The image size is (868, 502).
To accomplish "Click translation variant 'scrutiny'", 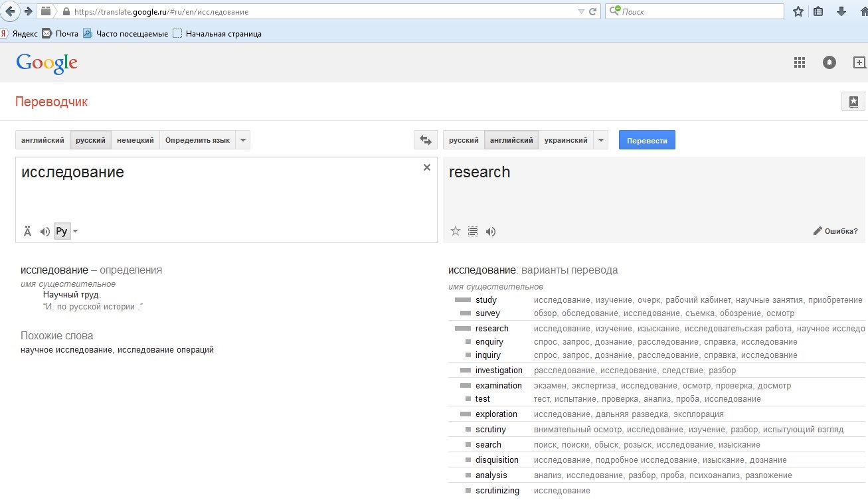I will coord(491,430).
